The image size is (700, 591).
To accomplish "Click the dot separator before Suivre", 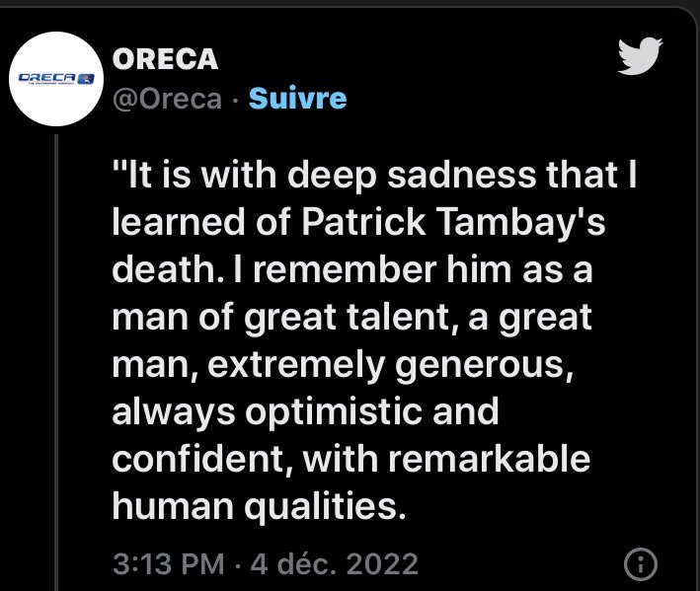I will pyautogui.click(x=236, y=99).
